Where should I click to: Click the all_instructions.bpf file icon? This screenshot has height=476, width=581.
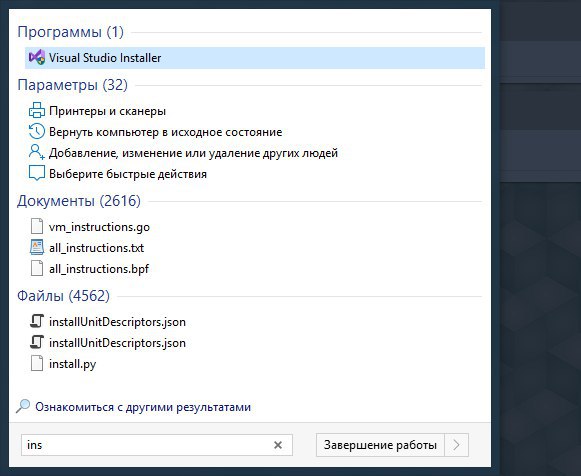pyautogui.click(x=37, y=268)
